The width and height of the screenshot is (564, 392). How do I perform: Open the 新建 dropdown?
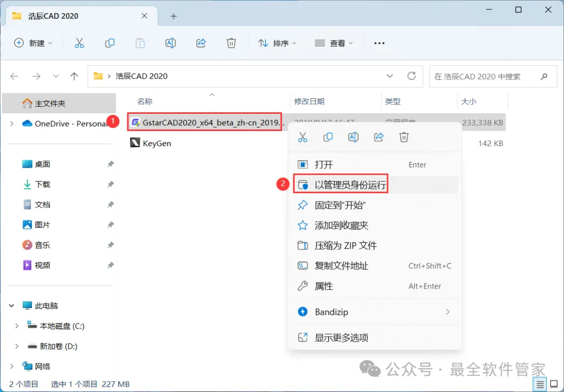(33, 43)
